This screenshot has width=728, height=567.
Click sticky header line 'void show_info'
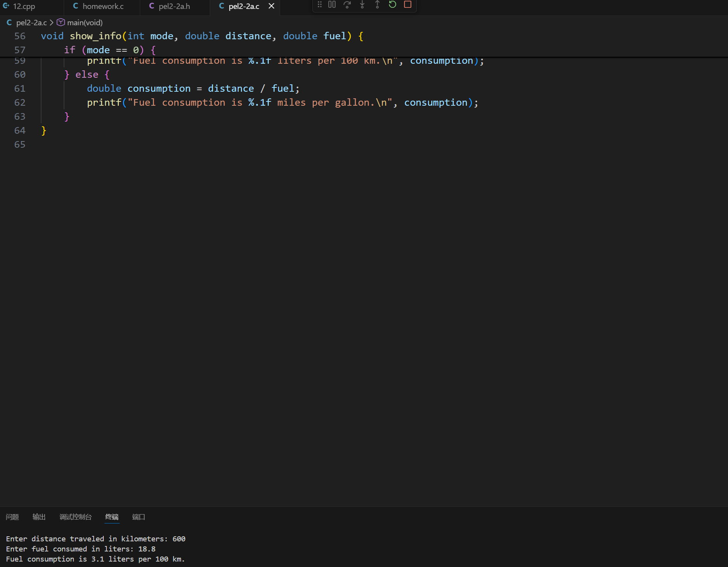[x=202, y=36]
